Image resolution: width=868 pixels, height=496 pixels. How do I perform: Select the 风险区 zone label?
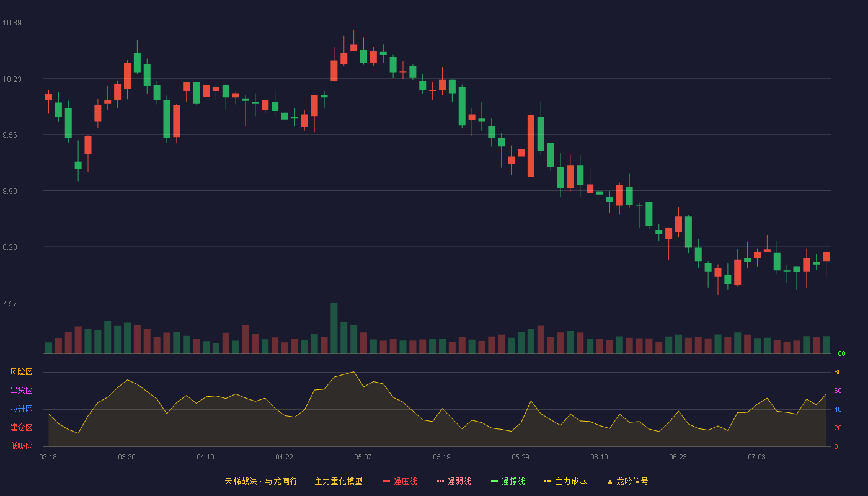click(x=21, y=372)
